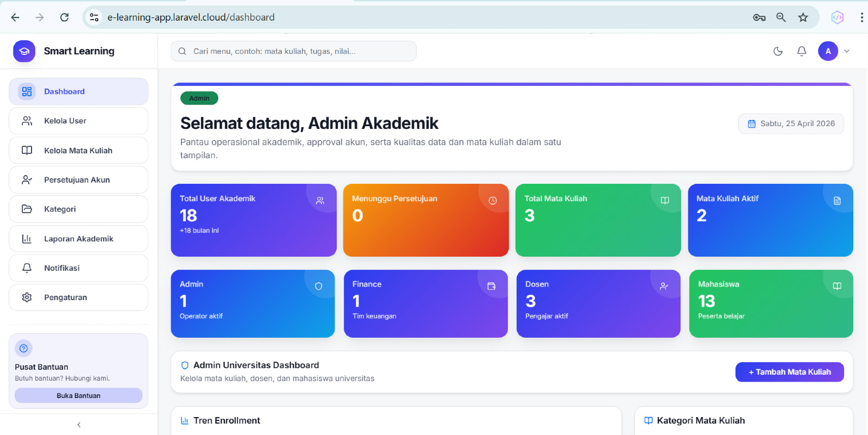Click the magnifier icon in the search bar
The image size is (868, 435).
point(182,51)
